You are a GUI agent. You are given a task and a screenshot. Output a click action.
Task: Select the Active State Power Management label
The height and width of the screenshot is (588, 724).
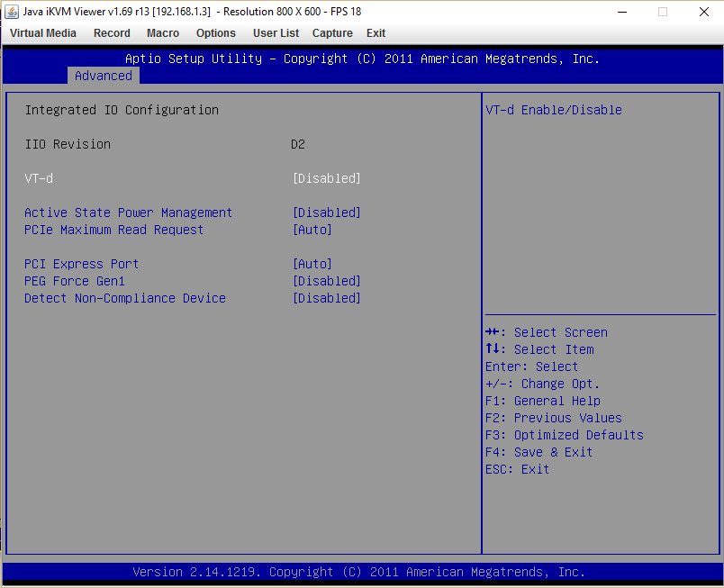click(128, 213)
